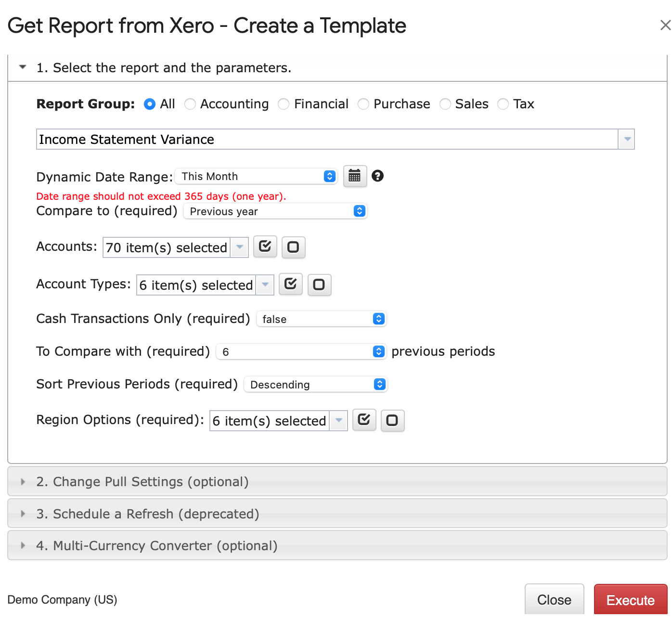Open the Income Statement Variance report dropdown
Image resolution: width=672 pixels, height=619 pixels.
[x=626, y=139]
